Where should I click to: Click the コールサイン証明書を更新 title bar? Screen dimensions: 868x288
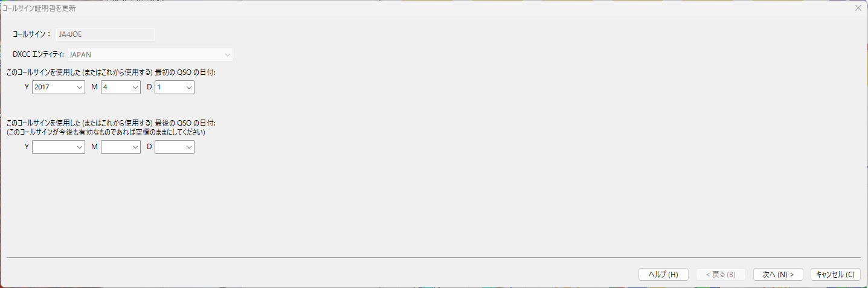[39, 8]
